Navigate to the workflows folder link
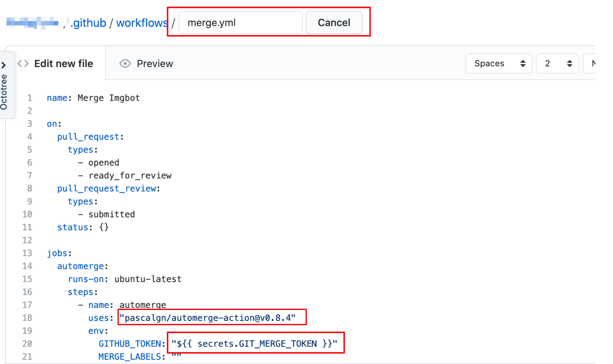Viewport: 613px width, 364px height. pyautogui.click(x=142, y=23)
